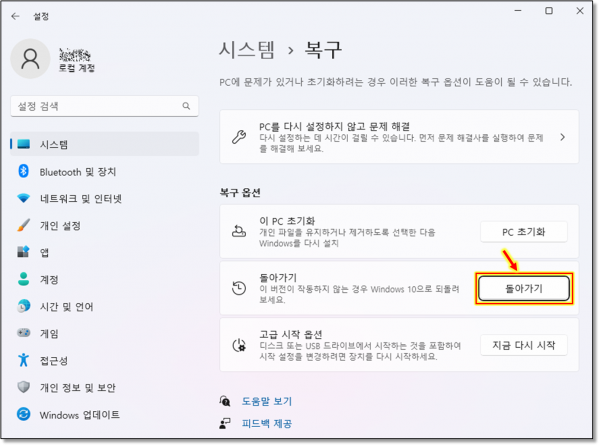
Task: Select 시스템 in the sidebar
Action: (54, 145)
